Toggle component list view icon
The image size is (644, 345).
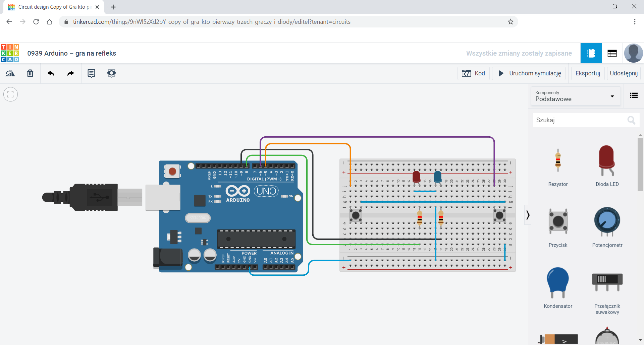(634, 96)
